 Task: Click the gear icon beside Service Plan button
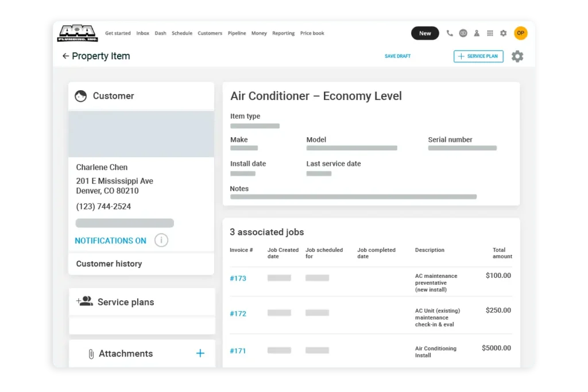[x=517, y=56]
